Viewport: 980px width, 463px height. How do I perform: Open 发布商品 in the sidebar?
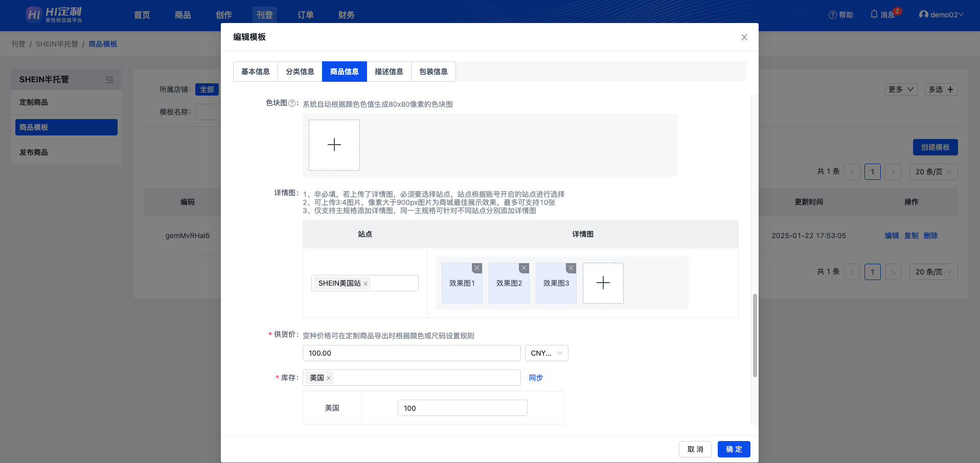click(x=66, y=152)
